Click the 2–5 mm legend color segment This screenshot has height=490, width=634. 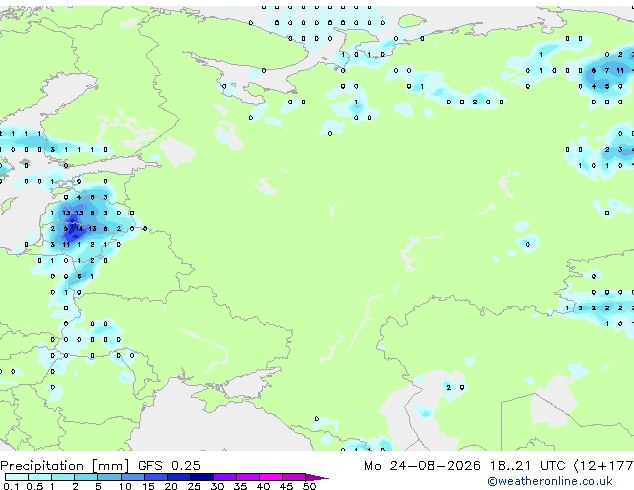click(x=86, y=477)
